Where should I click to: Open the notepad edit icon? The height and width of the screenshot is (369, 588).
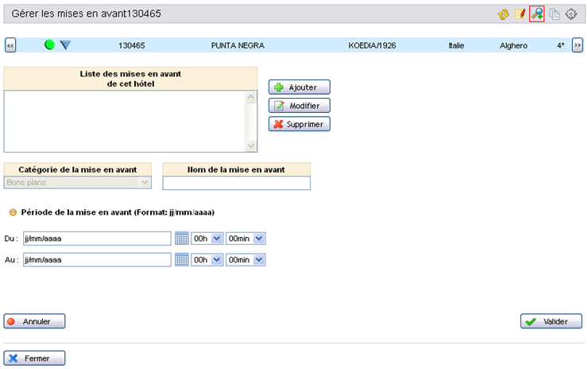tap(520, 14)
